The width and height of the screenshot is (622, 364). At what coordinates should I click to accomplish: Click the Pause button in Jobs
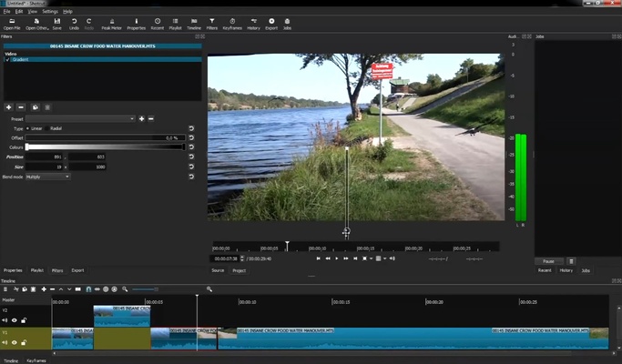pyautogui.click(x=548, y=261)
